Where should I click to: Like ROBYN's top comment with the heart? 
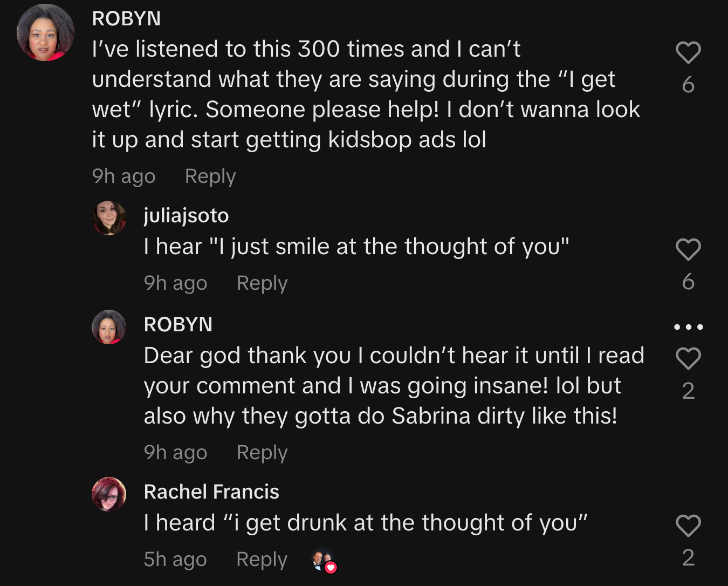tap(688, 53)
